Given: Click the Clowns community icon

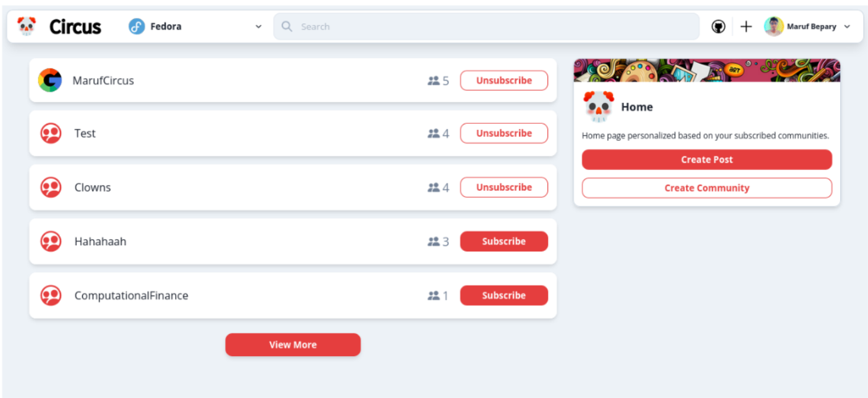Looking at the screenshot, I should click(51, 187).
